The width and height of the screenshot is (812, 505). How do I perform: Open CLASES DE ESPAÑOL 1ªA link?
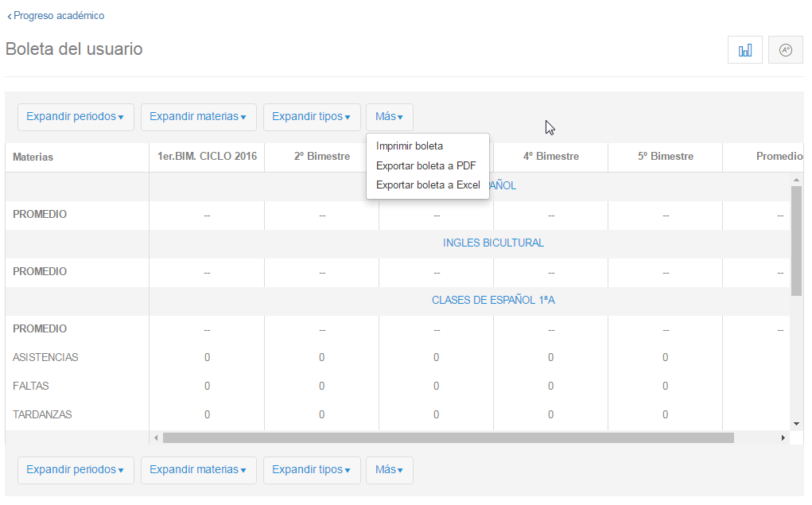pos(493,301)
